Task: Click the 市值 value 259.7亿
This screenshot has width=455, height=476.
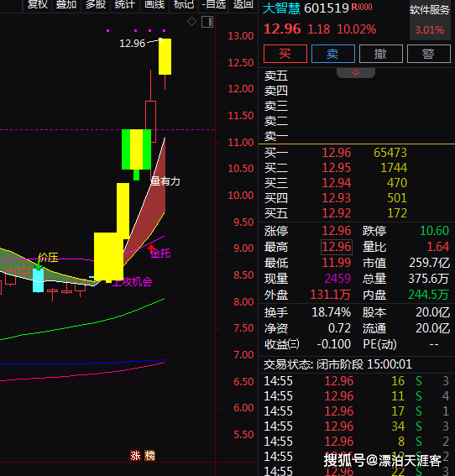Action: point(429,263)
